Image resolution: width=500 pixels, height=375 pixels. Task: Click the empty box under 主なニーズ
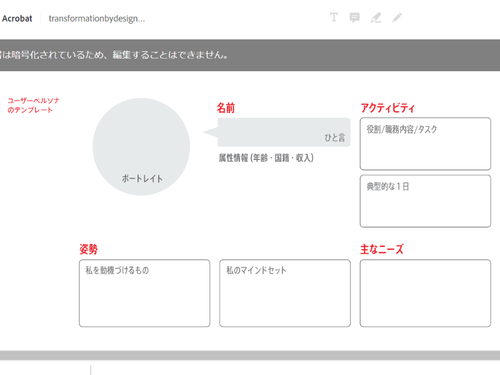coord(425,293)
